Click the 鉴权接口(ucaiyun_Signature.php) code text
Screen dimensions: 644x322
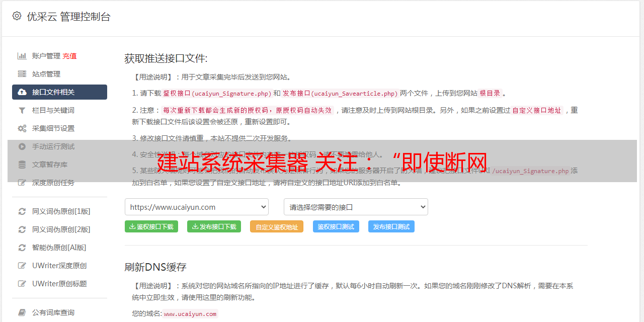(217, 93)
